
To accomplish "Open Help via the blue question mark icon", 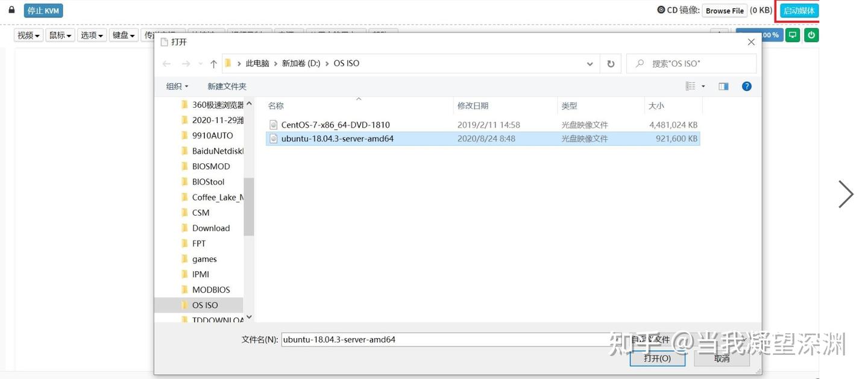I will [746, 86].
